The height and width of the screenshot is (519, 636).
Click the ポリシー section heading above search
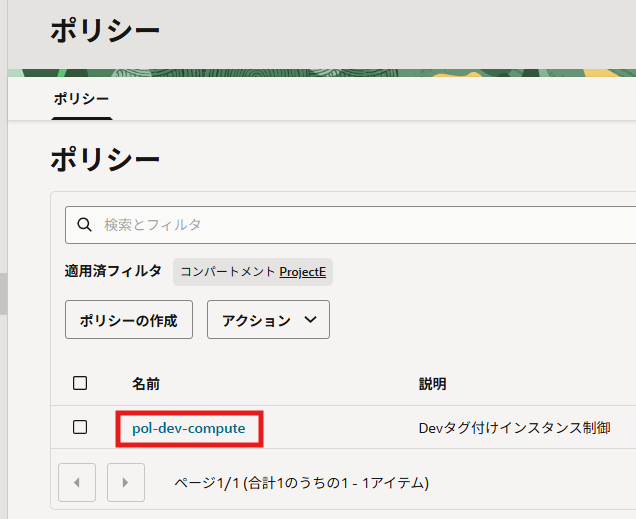pyautogui.click(x=105, y=160)
